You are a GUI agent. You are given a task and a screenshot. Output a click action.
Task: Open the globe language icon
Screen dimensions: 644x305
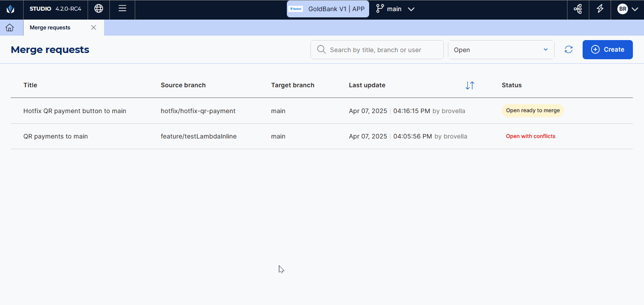pos(99,9)
